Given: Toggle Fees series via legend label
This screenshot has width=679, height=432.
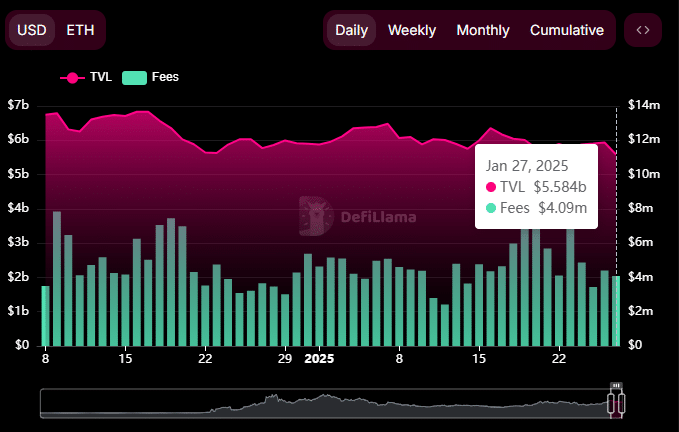Looking at the screenshot, I should pyautogui.click(x=165, y=77).
